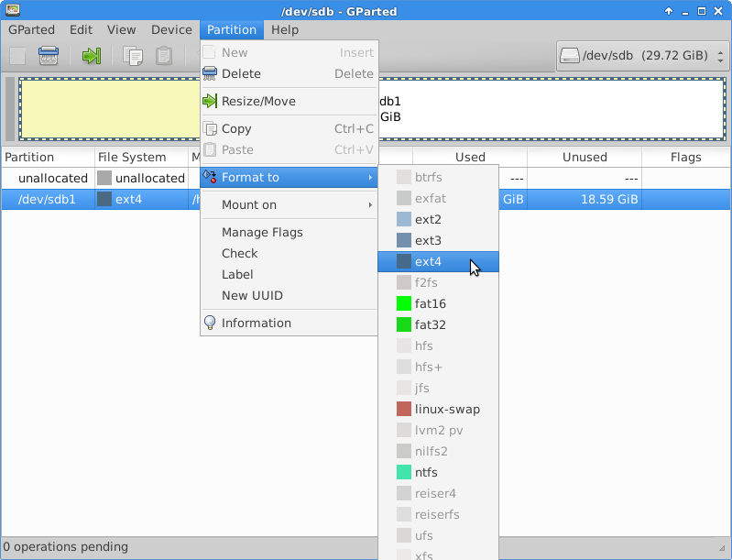
Task: Click the ext3 blue color swatch
Action: coord(404,240)
